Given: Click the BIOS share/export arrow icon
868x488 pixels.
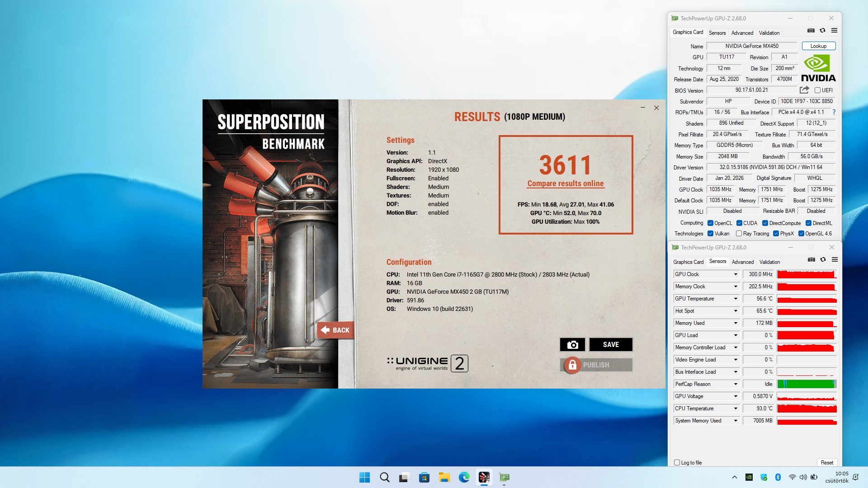Looking at the screenshot, I should tap(804, 90).
